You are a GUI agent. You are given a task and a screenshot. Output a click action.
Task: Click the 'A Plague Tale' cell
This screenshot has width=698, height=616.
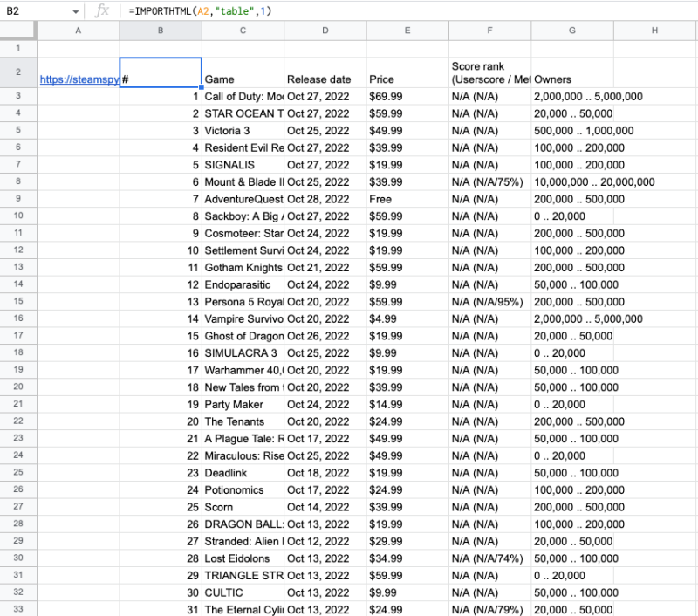[243, 439]
